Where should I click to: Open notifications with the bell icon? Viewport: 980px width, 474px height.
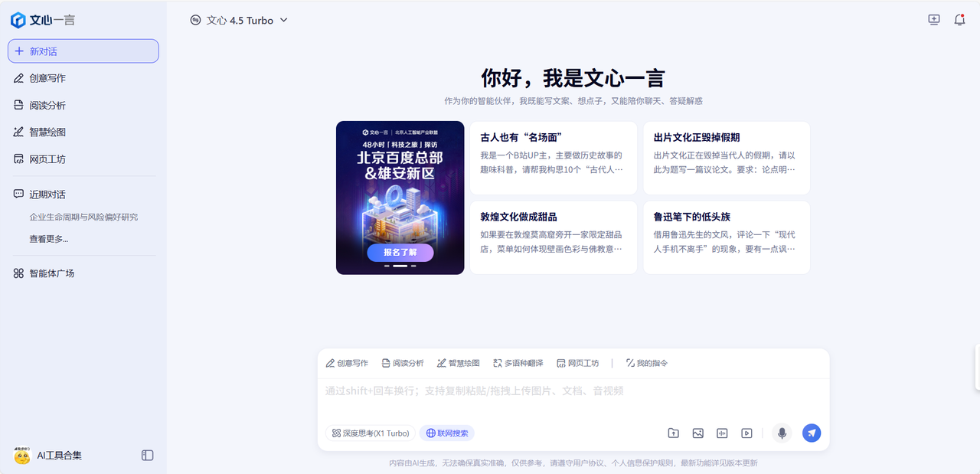tap(959, 20)
